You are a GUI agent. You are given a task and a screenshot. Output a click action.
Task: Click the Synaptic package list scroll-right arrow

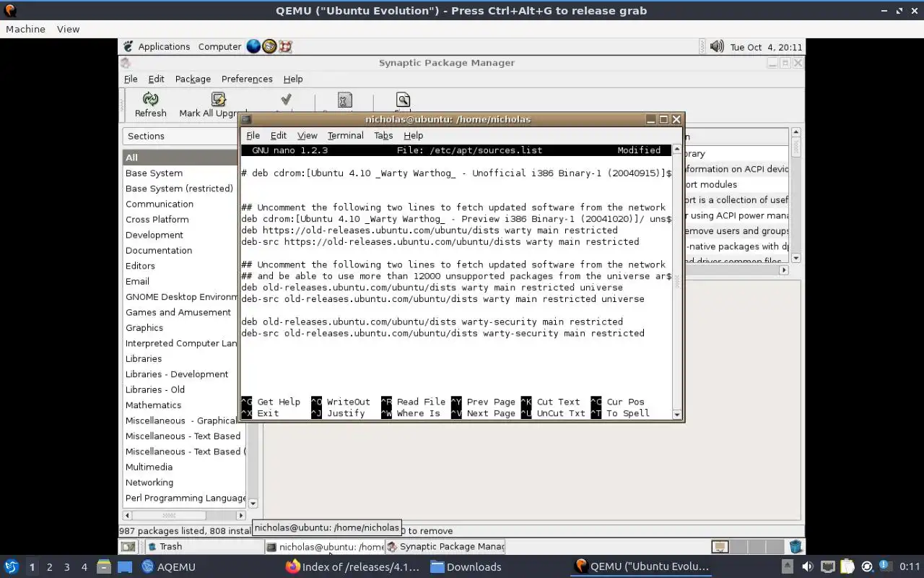[784, 270]
